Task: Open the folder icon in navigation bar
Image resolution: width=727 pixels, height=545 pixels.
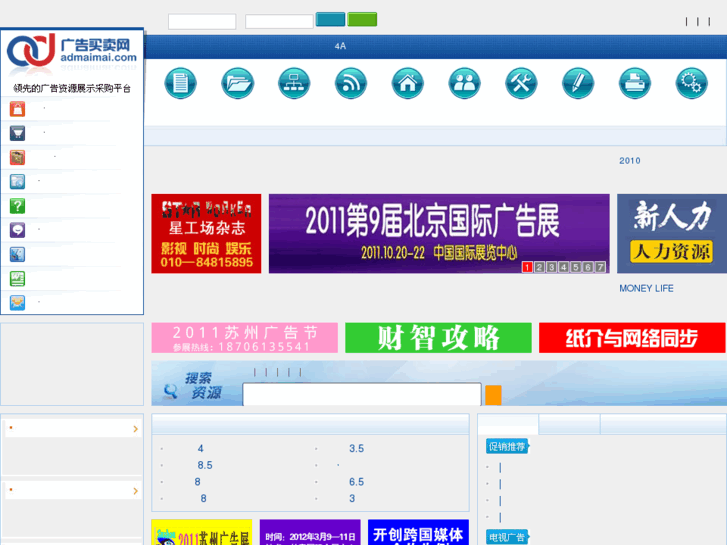Action: click(x=238, y=83)
